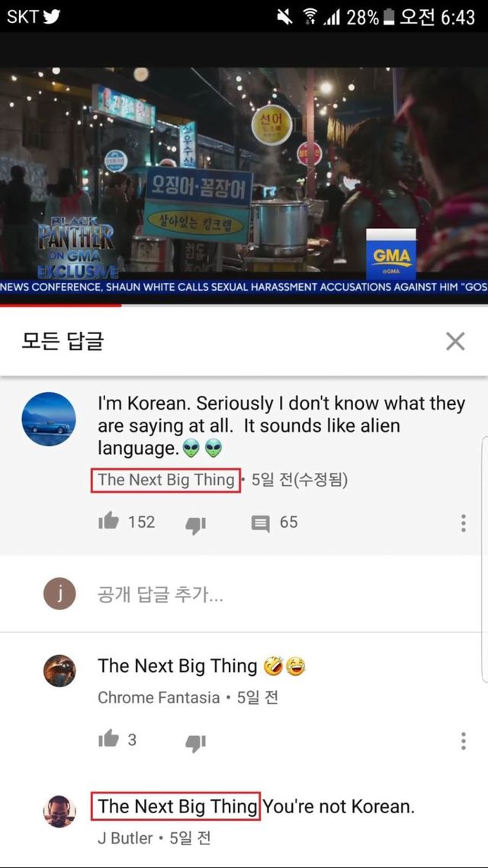Tap the 공개 답글 추가 reply input field
Image resolution: width=488 pixels, height=868 pixels.
click(277, 594)
